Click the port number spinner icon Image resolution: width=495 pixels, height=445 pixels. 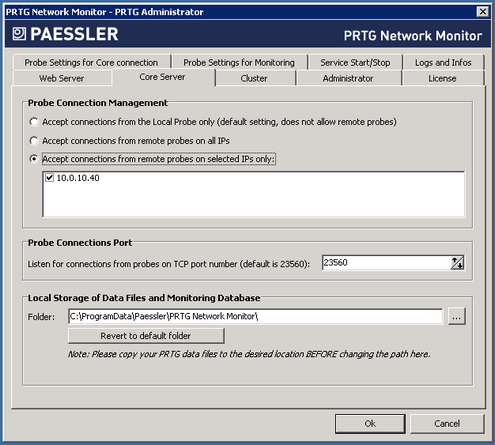tap(457, 263)
